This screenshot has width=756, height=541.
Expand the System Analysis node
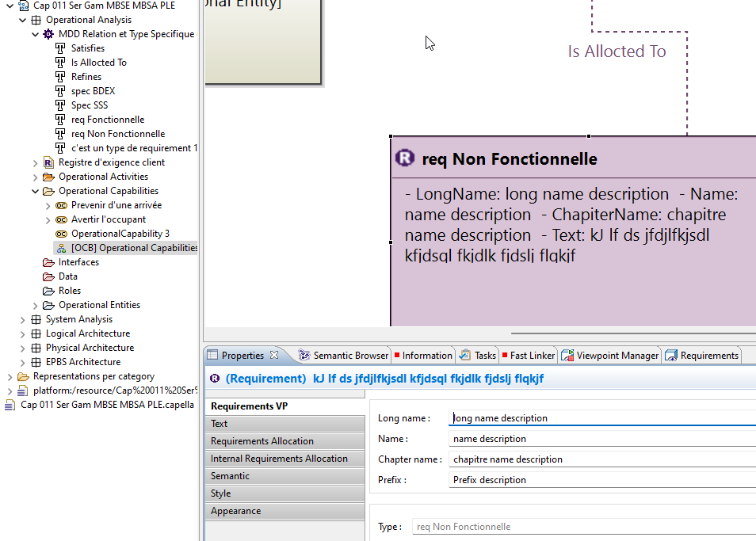coord(23,319)
